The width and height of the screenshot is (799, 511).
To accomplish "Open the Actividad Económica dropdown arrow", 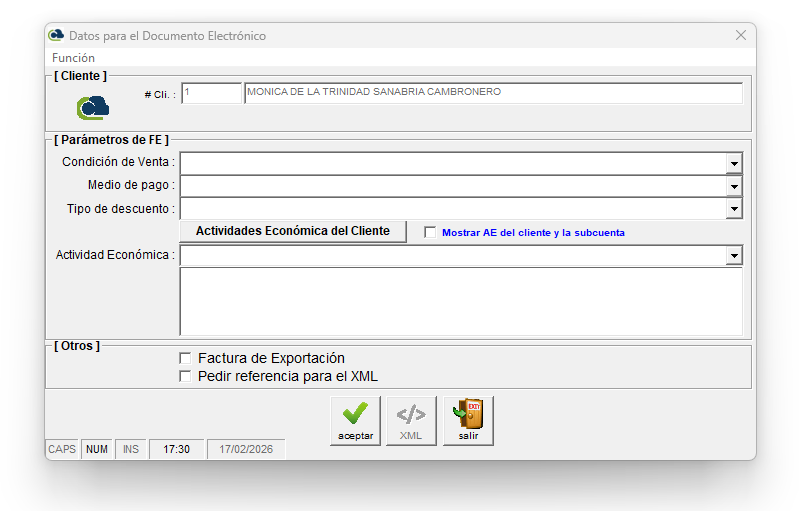I will [734, 256].
